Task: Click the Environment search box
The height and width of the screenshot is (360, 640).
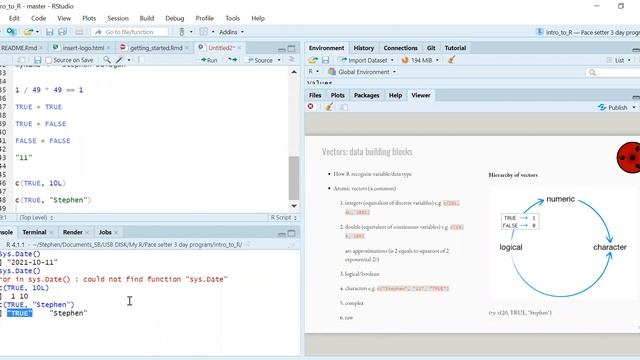Action: point(613,72)
